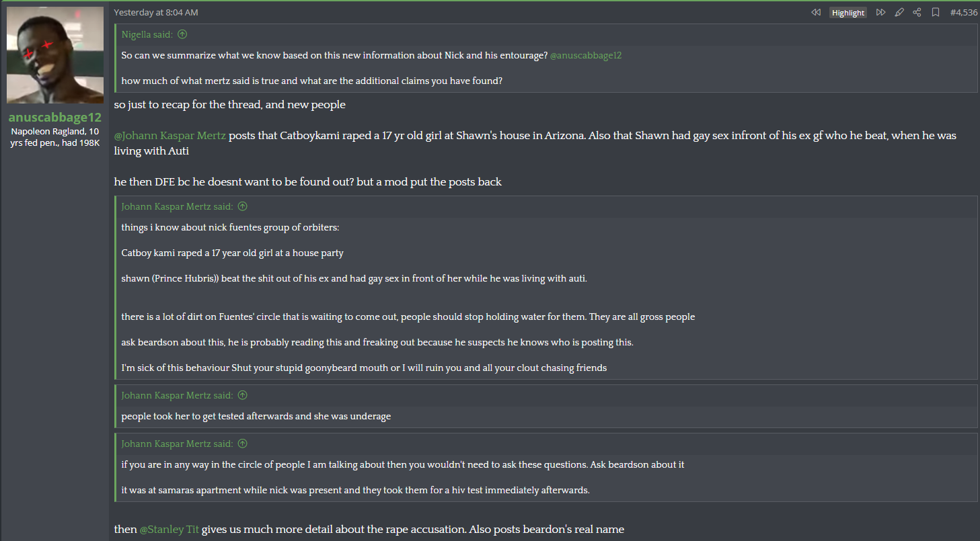This screenshot has width=980, height=541.
Task: Open the @Johann Kaspar Mertz mention link
Action: (x=169, y=136)
